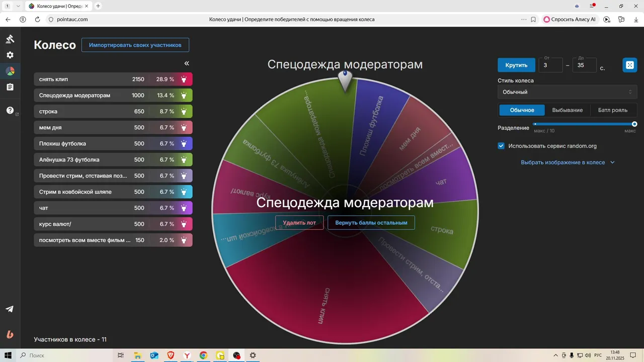Click the orange Boosty icon in sidebar
Screen dimensions: 644x362
click(10, 334)
